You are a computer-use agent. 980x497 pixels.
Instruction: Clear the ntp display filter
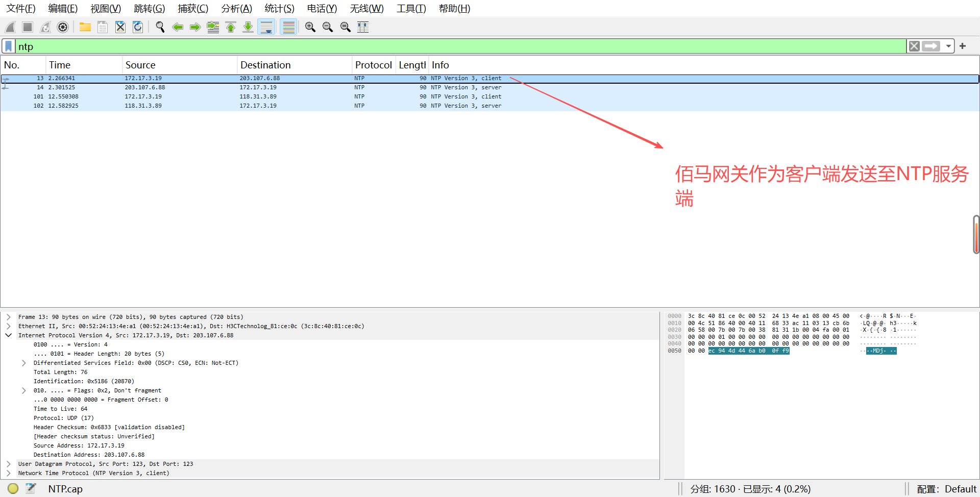(914, 46)
